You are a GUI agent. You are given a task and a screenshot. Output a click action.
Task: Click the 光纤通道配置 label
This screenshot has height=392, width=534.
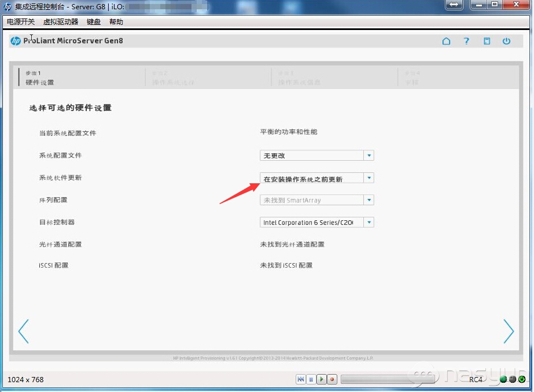(x=60, y=245)
